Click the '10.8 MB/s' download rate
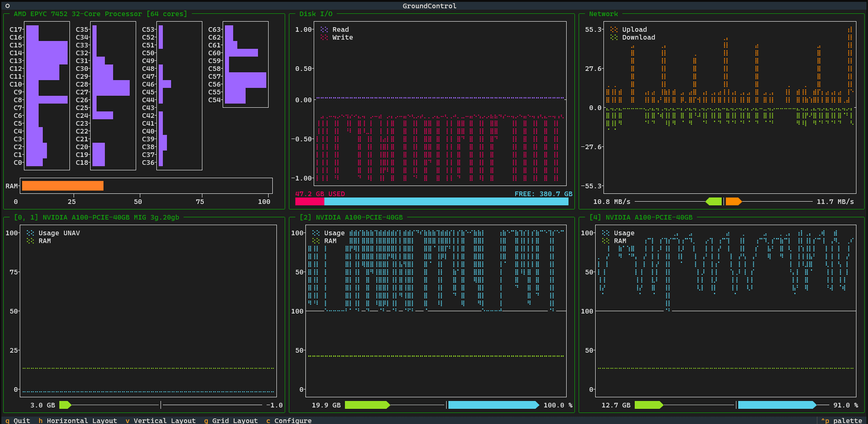This screenshot has width=868, height=424. (612, 202)
